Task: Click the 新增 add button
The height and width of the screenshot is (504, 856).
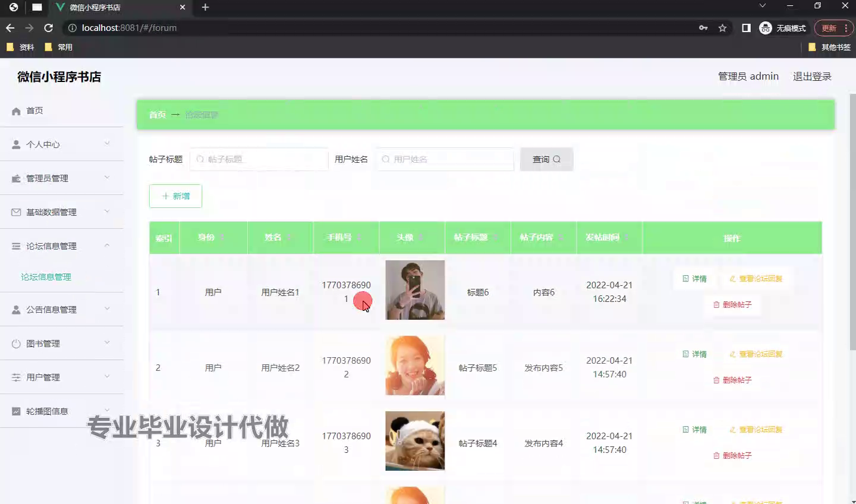Action: pyautogui.click(x=175, y=196)
